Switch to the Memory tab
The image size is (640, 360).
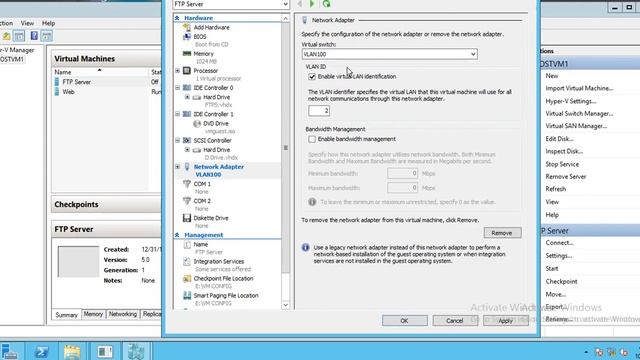click(93, 314)
